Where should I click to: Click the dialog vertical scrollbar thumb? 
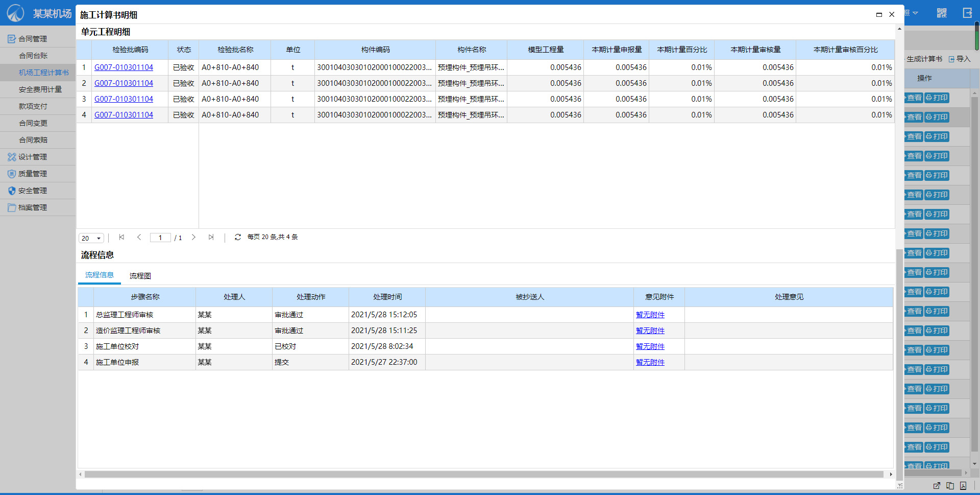pyautogui.click(x=899, y=365)
